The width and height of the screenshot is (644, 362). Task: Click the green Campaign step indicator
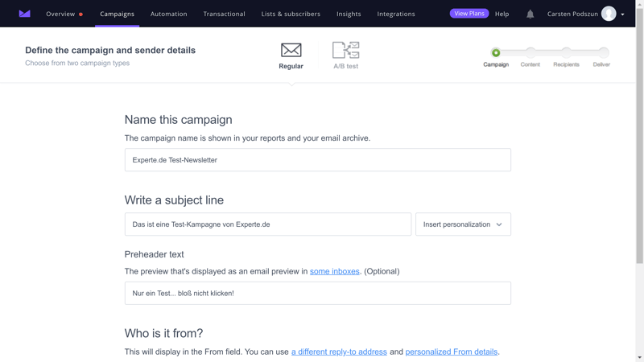click(496, 52)
